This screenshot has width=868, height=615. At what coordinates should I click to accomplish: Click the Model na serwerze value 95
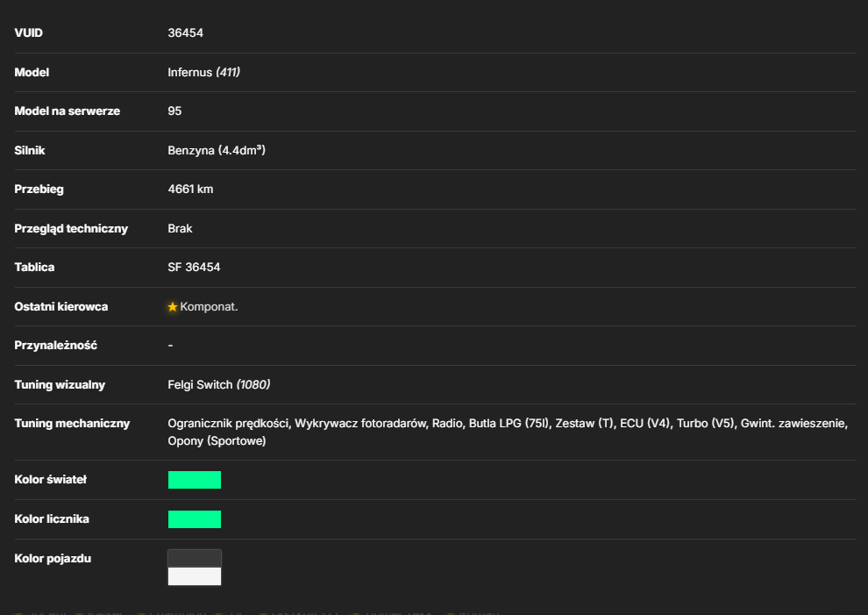(x=174, y=111)
